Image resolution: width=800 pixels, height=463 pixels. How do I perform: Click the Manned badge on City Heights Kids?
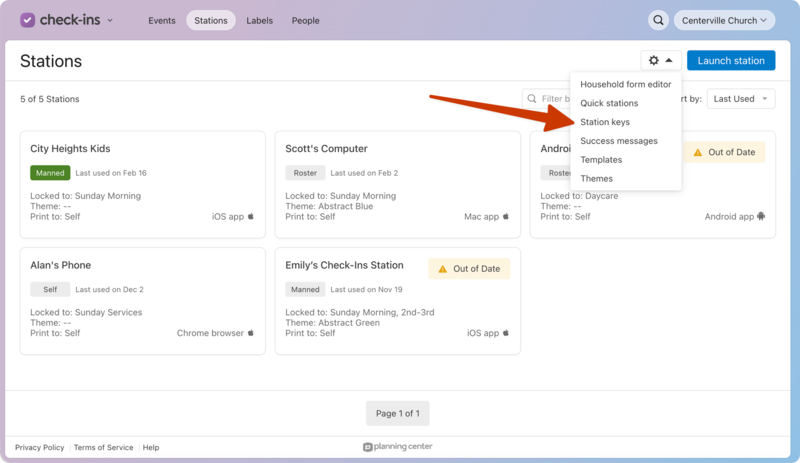(x=50, y=173)
